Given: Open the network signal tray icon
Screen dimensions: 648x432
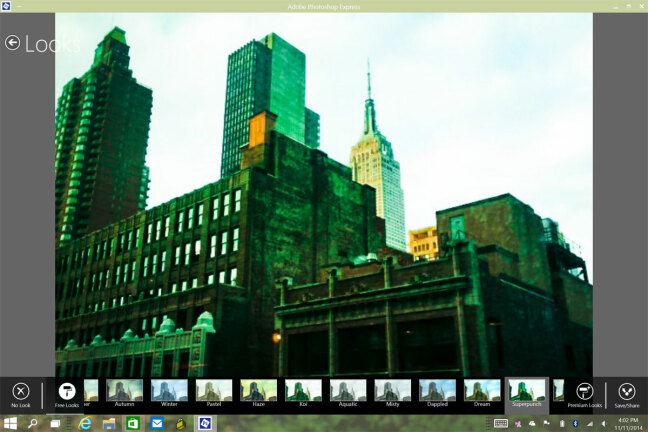Looking at the screenshot, I should pos(590,424).
